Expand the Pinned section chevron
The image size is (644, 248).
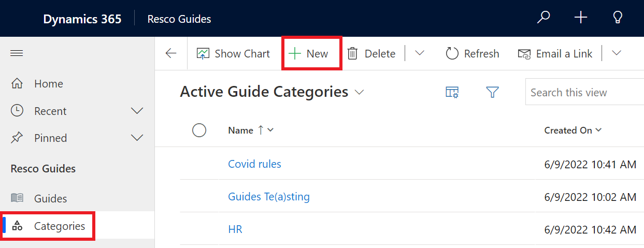137,138
